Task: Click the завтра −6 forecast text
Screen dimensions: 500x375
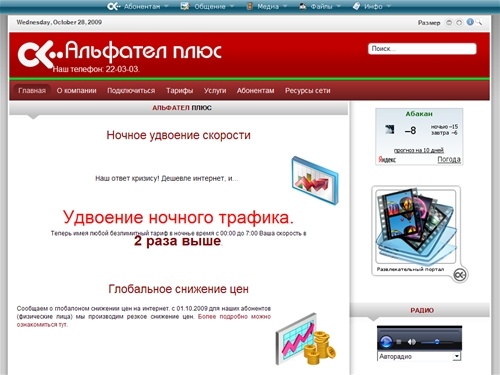Action: click(444, 133)
